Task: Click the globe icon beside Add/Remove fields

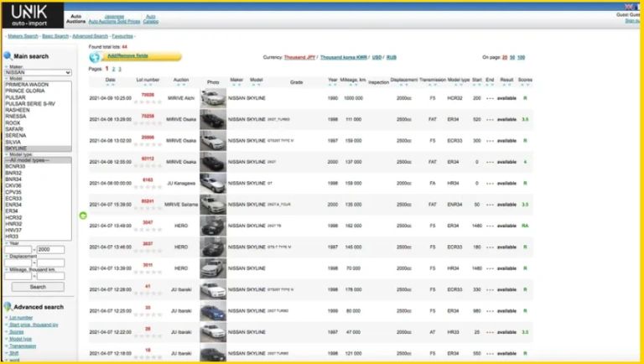Action: point(95,57)
